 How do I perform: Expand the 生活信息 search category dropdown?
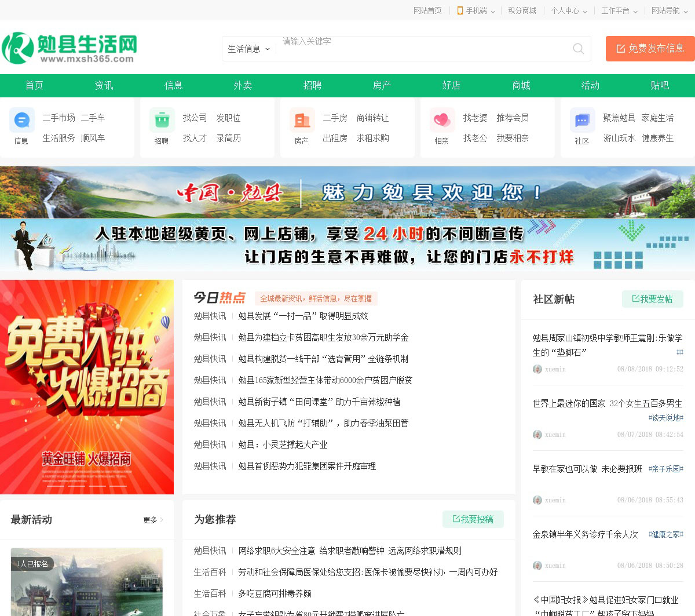click(x=248, y=49)
